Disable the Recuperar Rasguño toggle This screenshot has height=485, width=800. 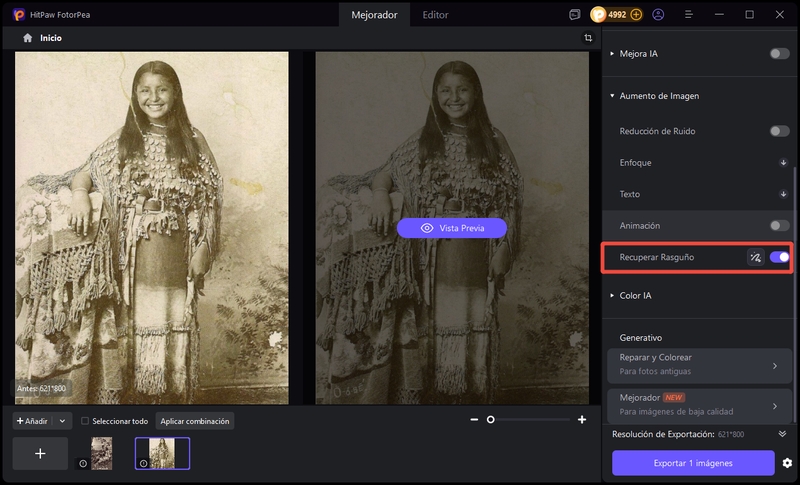(779, 257)
